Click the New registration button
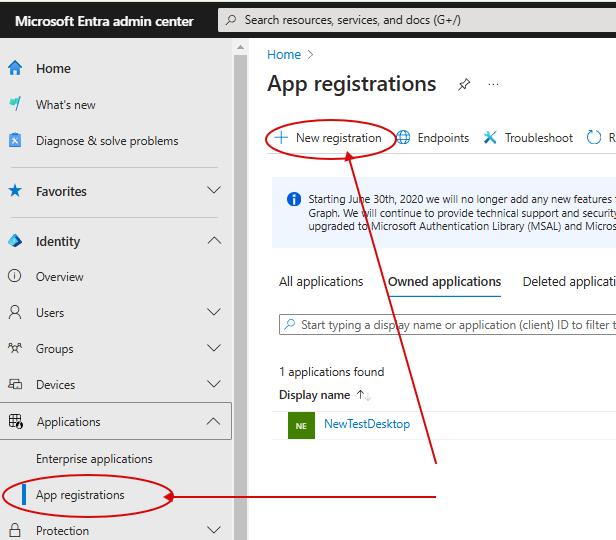The width and height of the screenshot is (616, 540). point(328,138)
